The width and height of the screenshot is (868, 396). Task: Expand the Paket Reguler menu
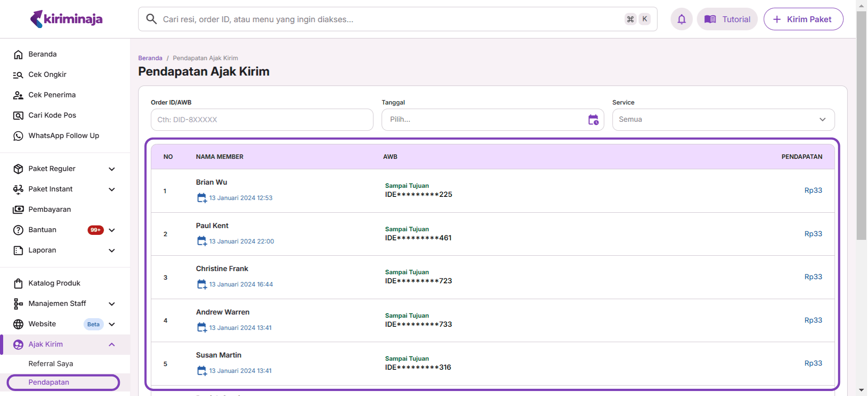112,169
